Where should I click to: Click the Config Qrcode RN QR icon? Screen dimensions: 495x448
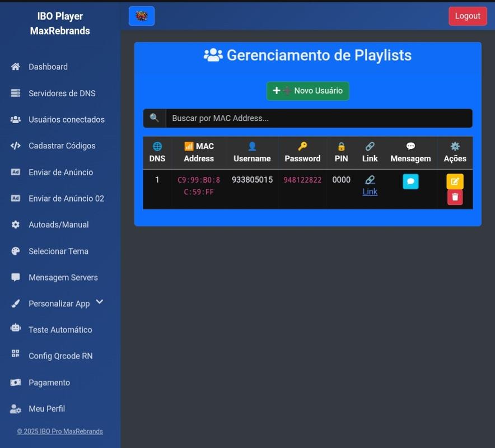pos(16,353)
